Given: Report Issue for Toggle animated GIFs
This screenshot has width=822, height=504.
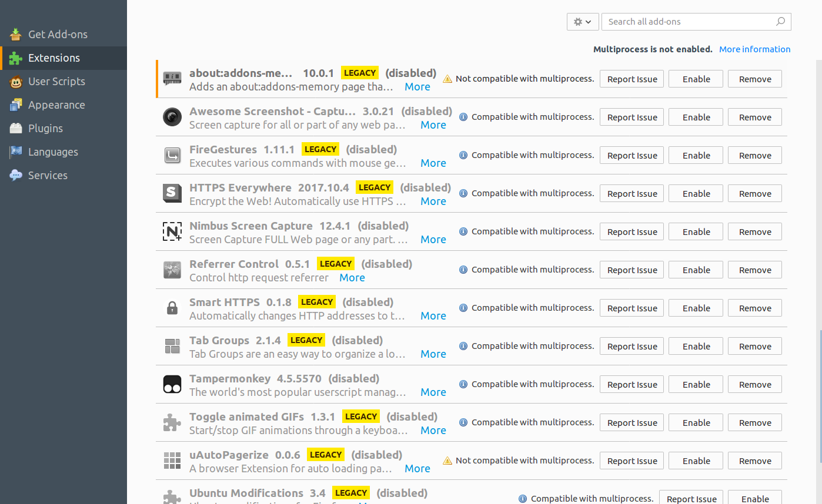Looking at the screenshot, I should [632, 422].
